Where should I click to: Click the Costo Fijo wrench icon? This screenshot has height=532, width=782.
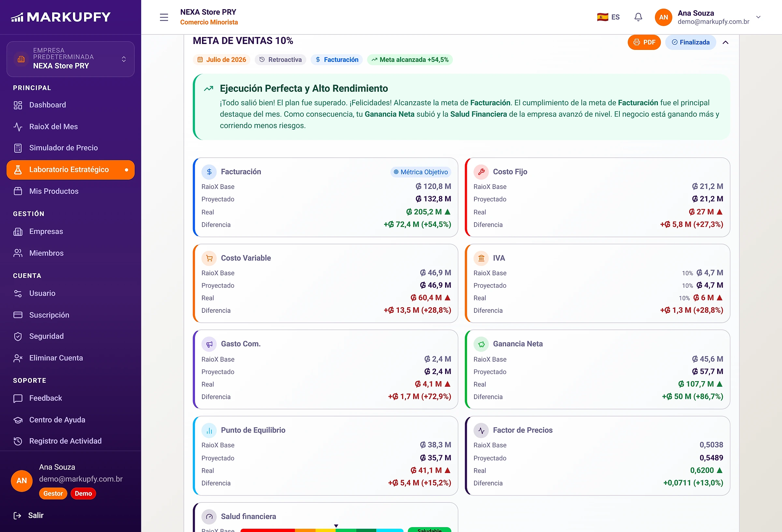pyautogui.click(x=481, y=172)
